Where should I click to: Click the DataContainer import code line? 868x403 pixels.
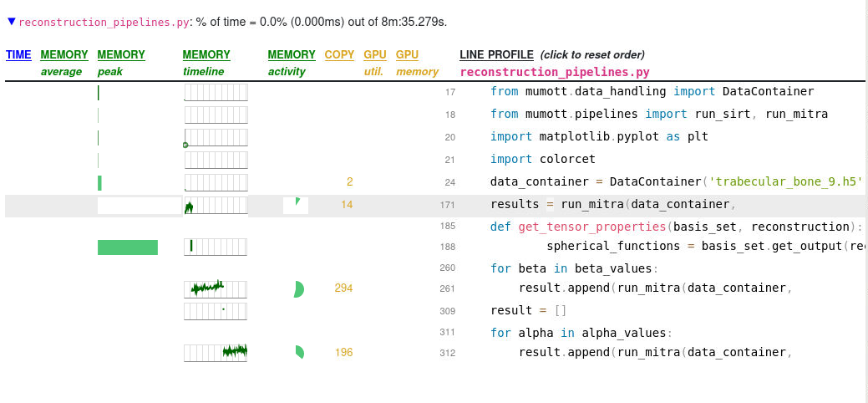point(652,91)
